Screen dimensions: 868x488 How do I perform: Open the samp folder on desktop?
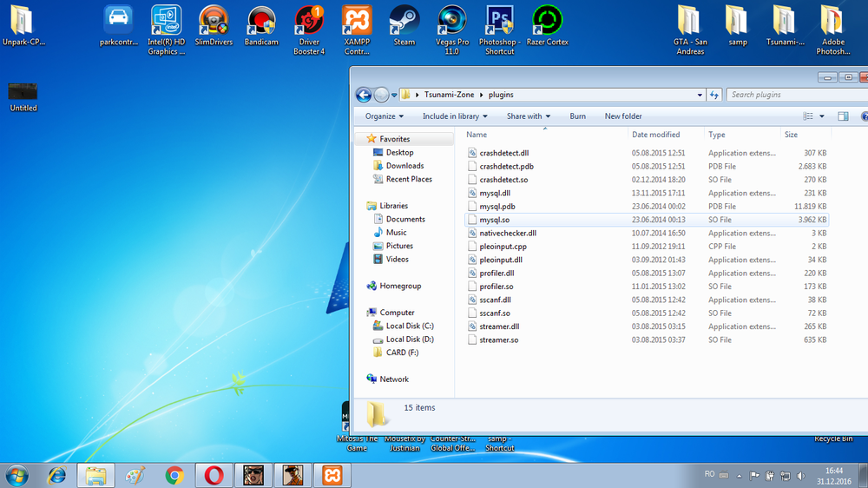(737, 25)
